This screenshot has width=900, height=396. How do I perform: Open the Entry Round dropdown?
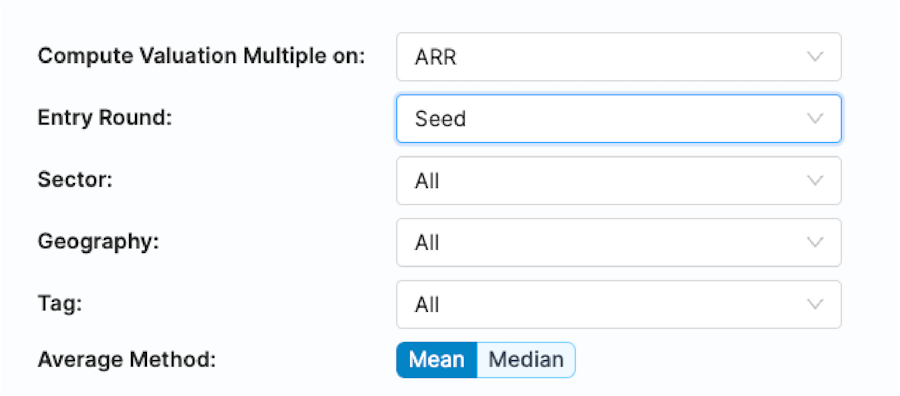tap(619, 119)
